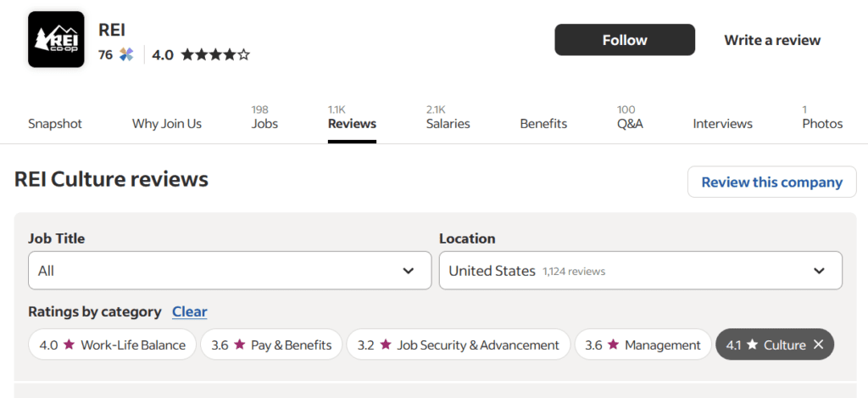Filter by Work-Life Balance rating
Image resolution: width=868 pixels, height=398 pixels.
pos(113,345)
